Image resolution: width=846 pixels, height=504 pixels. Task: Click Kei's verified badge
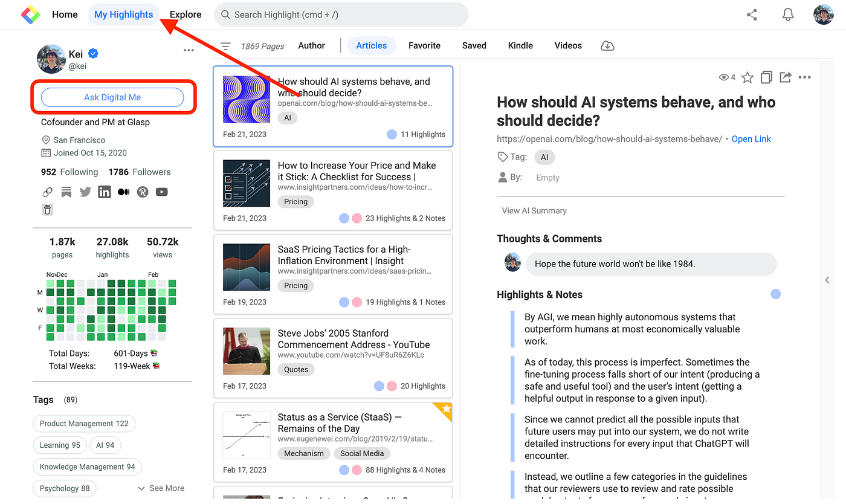93,54
